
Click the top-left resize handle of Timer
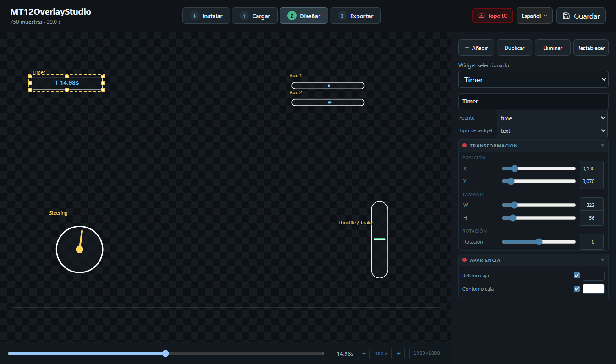click(x=30, y=76)
